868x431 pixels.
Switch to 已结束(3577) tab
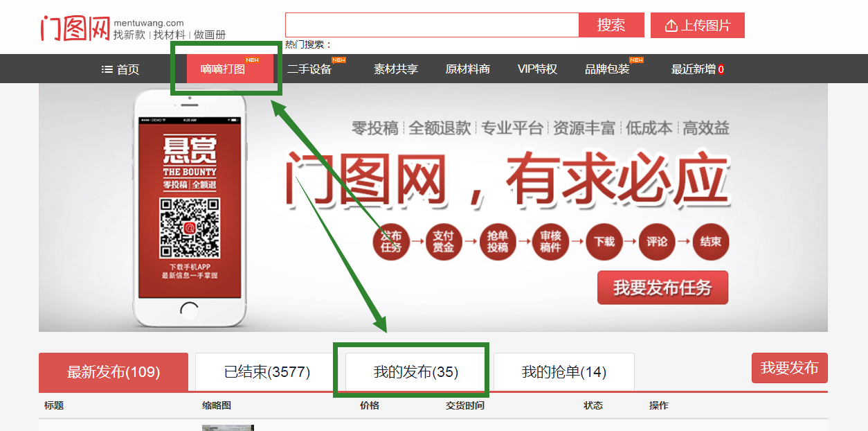pyautogui.click(x=267, y=372)
